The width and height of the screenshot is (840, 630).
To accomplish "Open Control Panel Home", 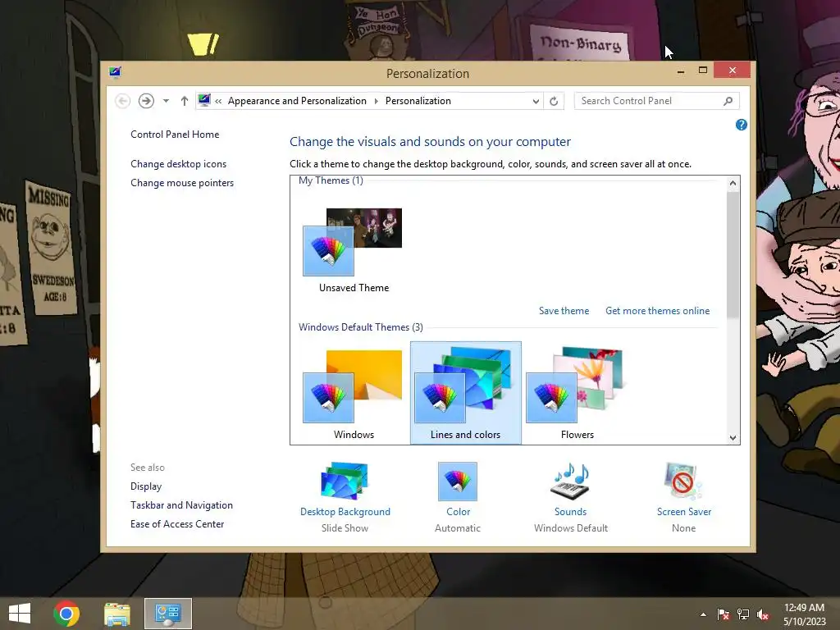I will [x=175, y=135].
